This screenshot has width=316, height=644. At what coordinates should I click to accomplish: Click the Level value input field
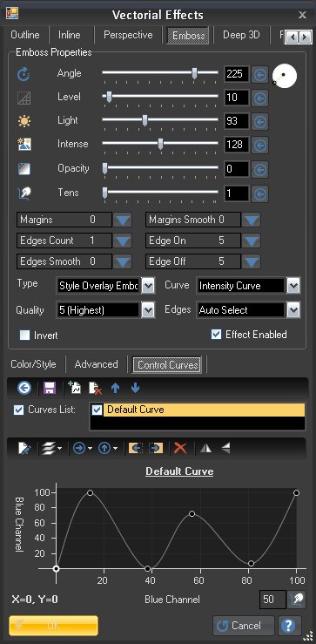click(x=237, y=98)
